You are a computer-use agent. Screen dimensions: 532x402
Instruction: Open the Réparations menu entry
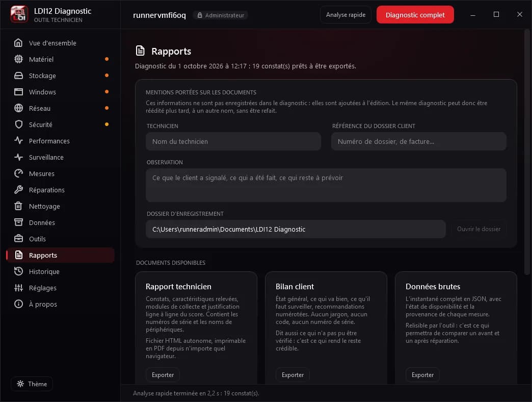60,189
